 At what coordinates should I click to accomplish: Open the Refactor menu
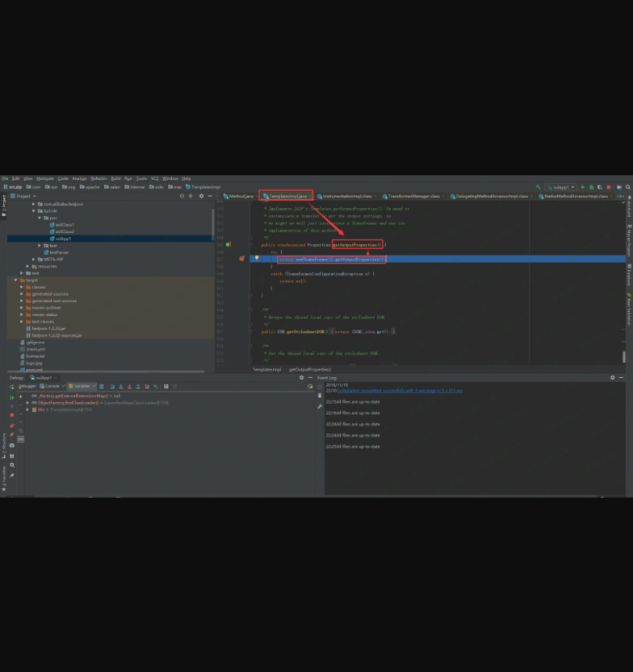(x=99, y=178)
